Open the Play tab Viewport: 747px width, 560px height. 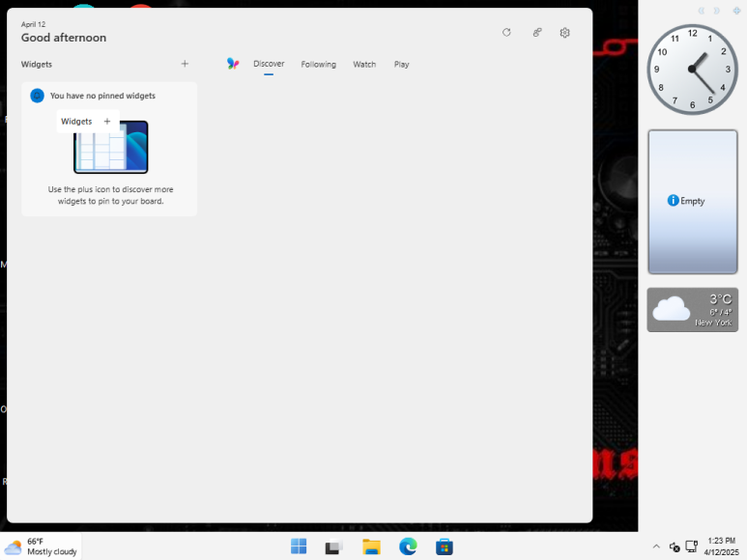click(402, 65)
